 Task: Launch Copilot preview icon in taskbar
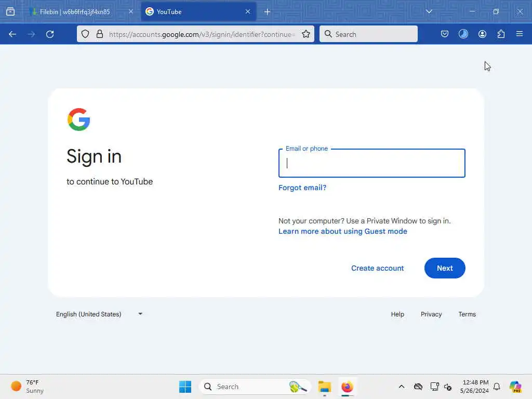[515, 387]
